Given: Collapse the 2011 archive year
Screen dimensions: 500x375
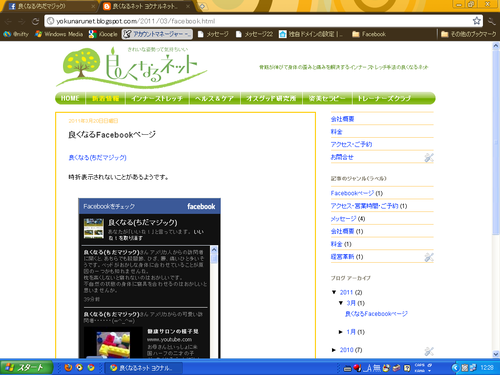Looking at the screenshot, I should [334, 292].
